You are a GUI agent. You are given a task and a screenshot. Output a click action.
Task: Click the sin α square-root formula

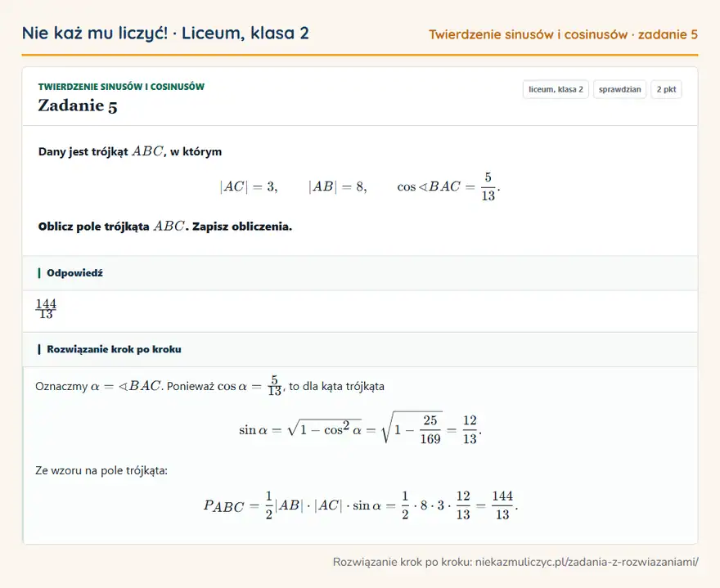(360, 429)
